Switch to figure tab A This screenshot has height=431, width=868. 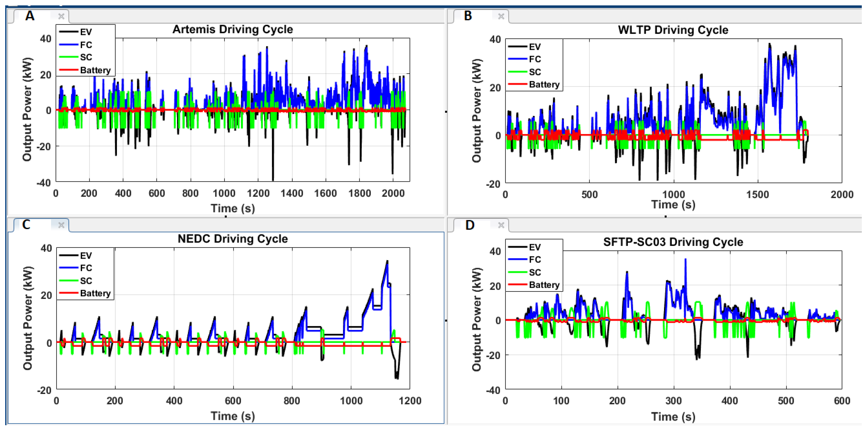pyautogui.click(x=30, y=16)
